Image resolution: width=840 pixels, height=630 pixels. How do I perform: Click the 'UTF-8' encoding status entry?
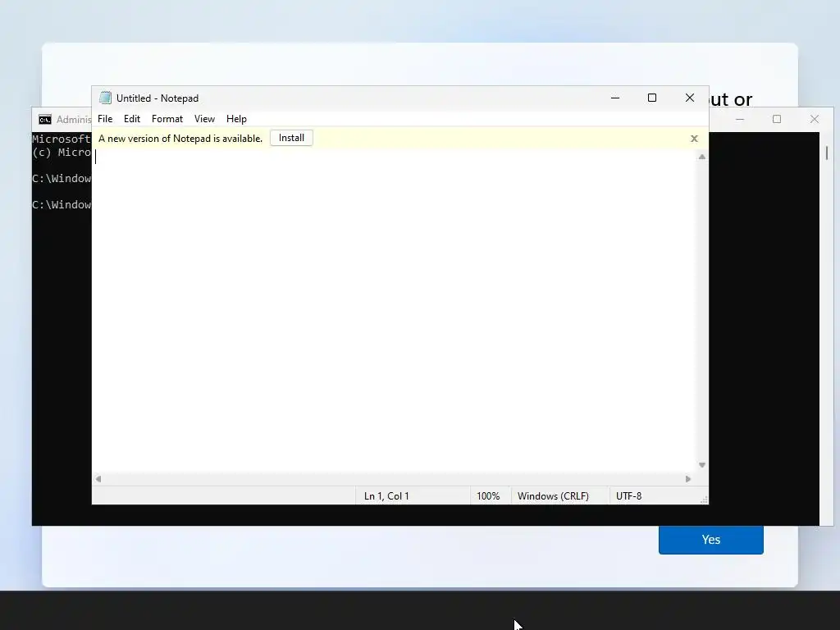629,496
